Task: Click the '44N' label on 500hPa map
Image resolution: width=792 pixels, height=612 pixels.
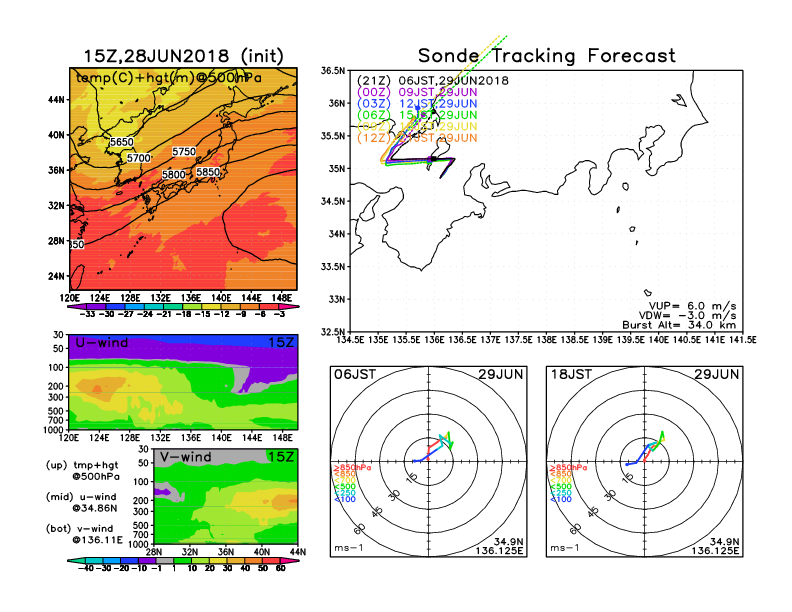Action: pyautogui.click(x=56, y=100)
